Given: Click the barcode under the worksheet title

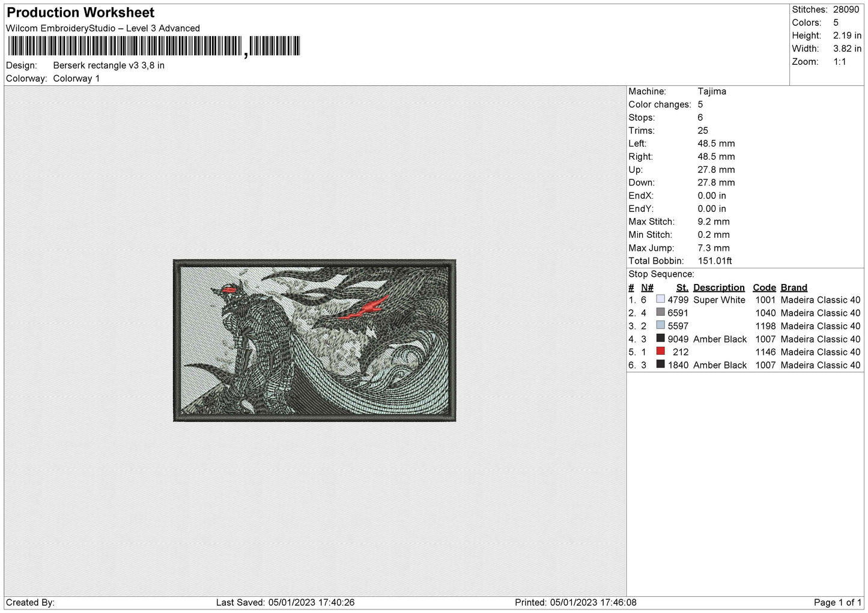Looking at the screenshot, I should [153, 46].
